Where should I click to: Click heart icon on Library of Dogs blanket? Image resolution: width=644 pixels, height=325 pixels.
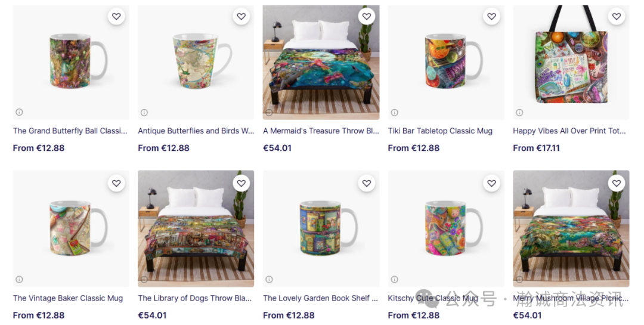[x=241, y=183]
